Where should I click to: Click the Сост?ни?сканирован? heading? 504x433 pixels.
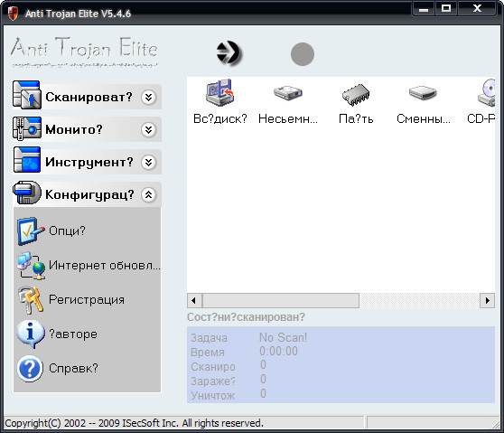pos(246,317)
